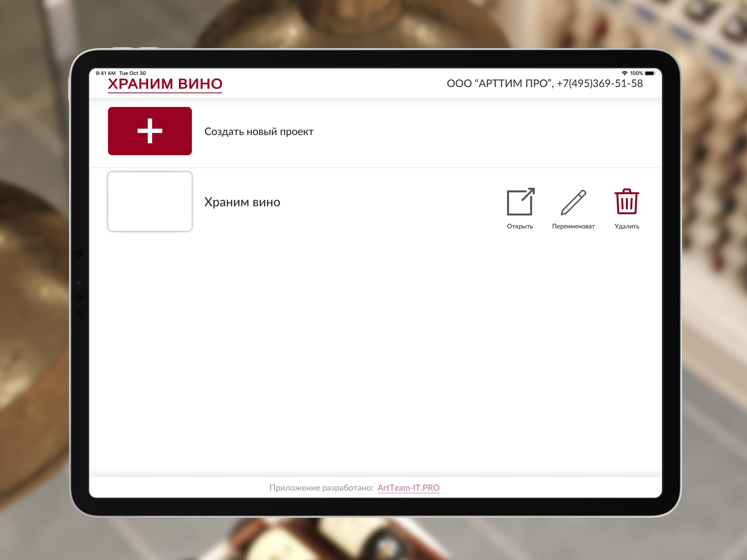Viewport: 747px width, 560px height.
Task: Click the Wi-Fi status icon
Action: click(x=625, y=73)
